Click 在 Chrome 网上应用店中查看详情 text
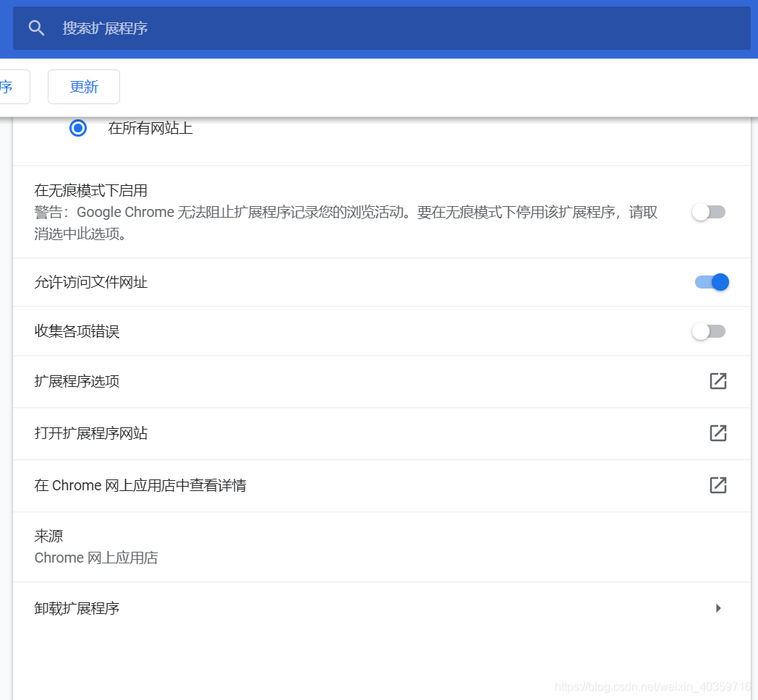This screenshot has width=758, height=700. click(140, 485)
